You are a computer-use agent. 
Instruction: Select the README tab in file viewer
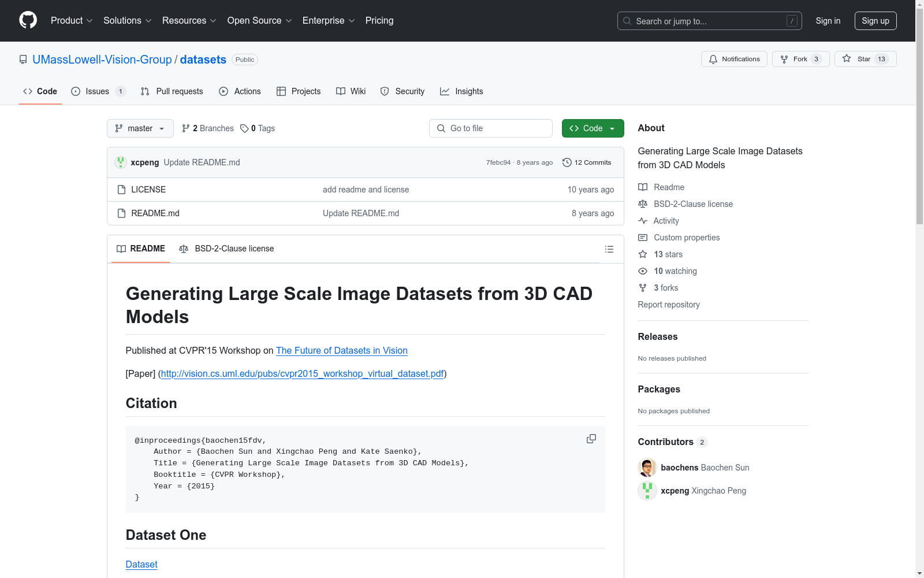(x=141, y=249)
